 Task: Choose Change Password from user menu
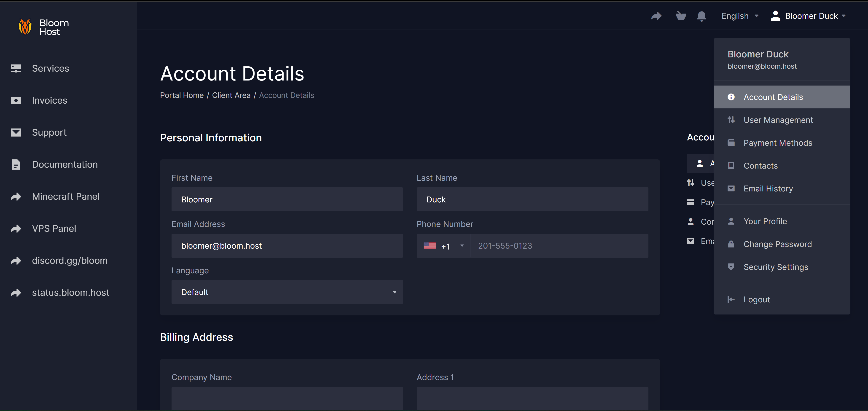[x=777, y=244]
